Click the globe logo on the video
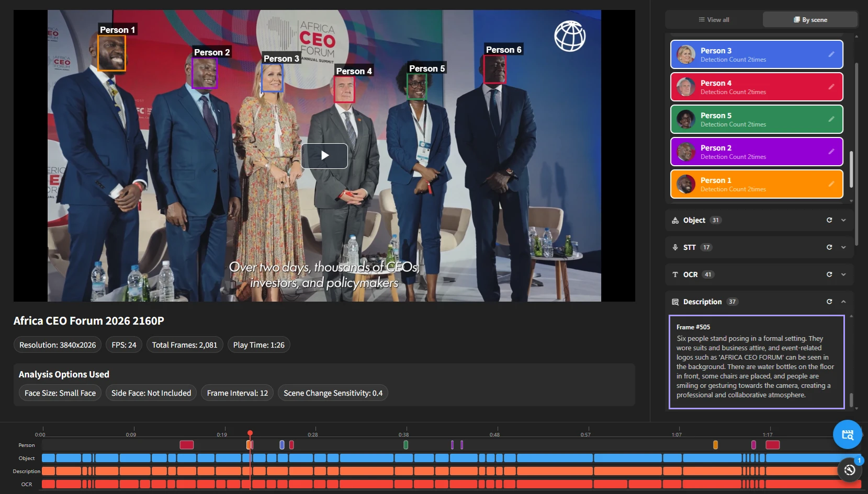The height and width of the screenshot is (494, 868). pyautogui.click(x=570, y=36)
